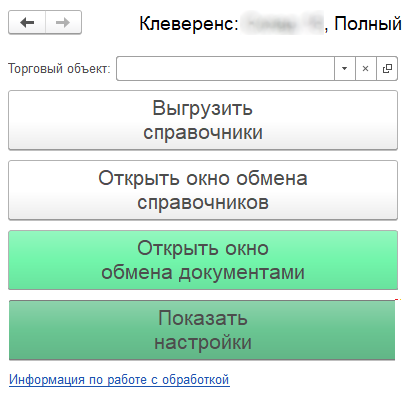Go forward with the right arrow button
The width and height of the screenshot is (403, 409).
[63, 22]
